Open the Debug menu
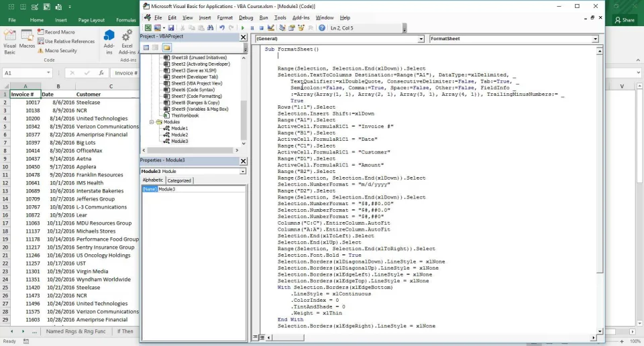Screen dimensions: 644x346 click(x=246, y=17)
